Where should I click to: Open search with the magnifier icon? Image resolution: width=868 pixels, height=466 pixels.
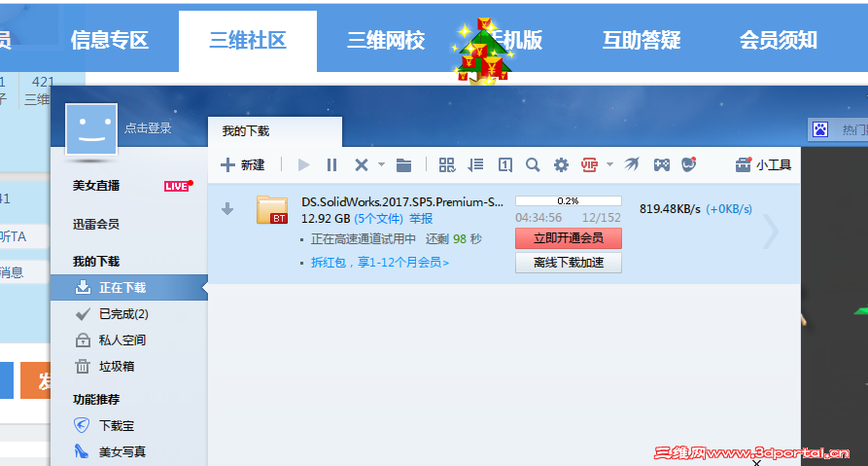click(533, 164)
